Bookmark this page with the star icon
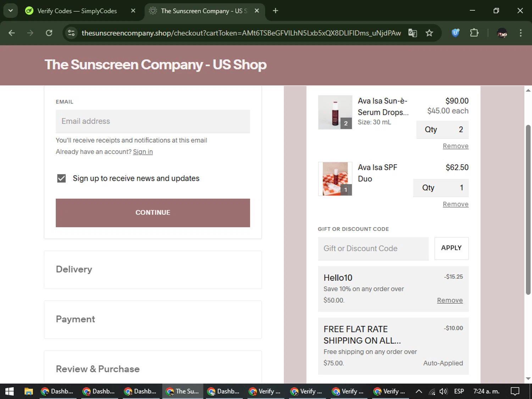Image resolution: width=532 pixels, height=399 pixels. (x=429, y=33)
